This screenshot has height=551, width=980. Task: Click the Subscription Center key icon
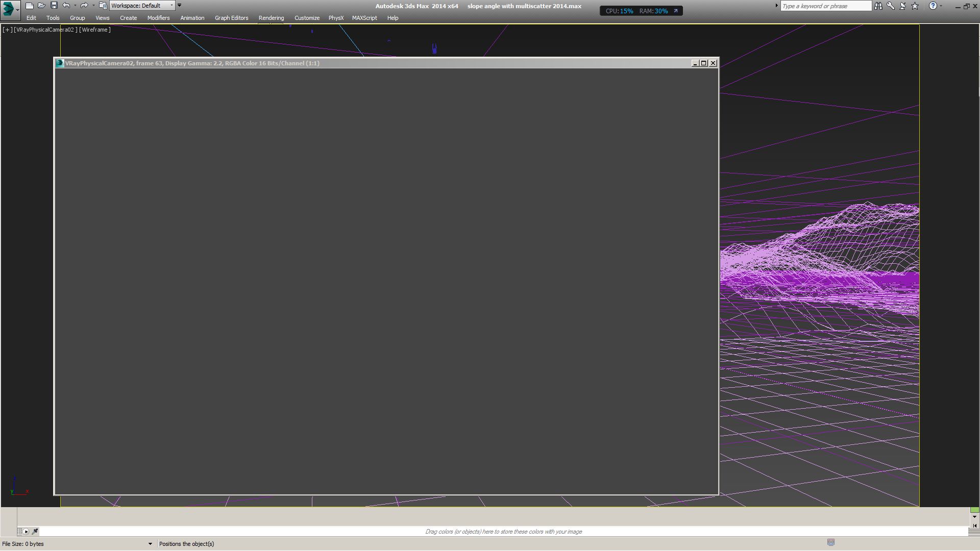[891, 6]
